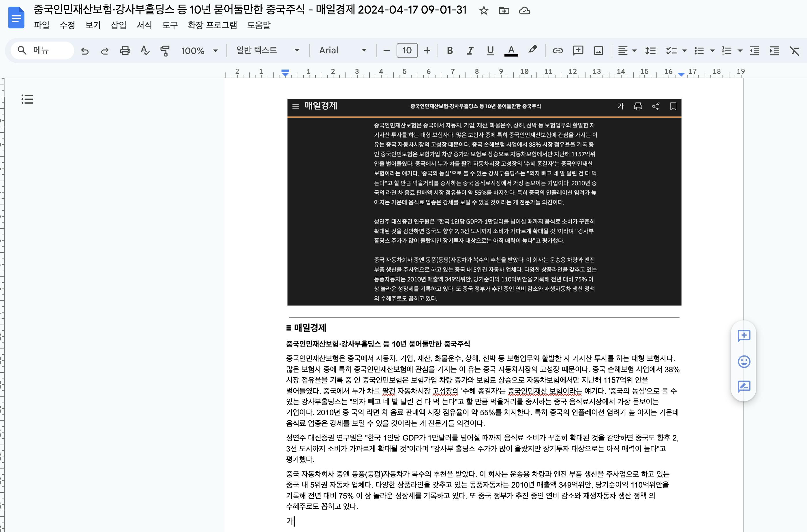Click the undo arrow icon
807x532 pixels.
[x=85, y=51]
